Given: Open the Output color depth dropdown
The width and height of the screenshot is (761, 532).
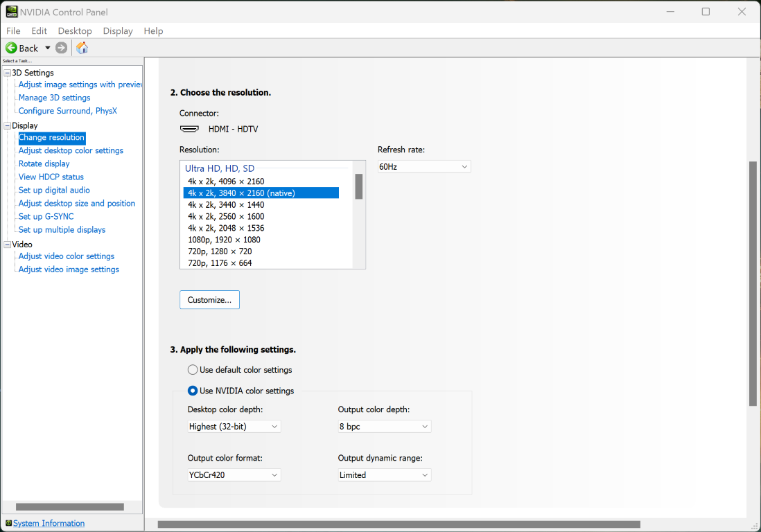Looking at the screenshot, I should [x=385, y=427].
